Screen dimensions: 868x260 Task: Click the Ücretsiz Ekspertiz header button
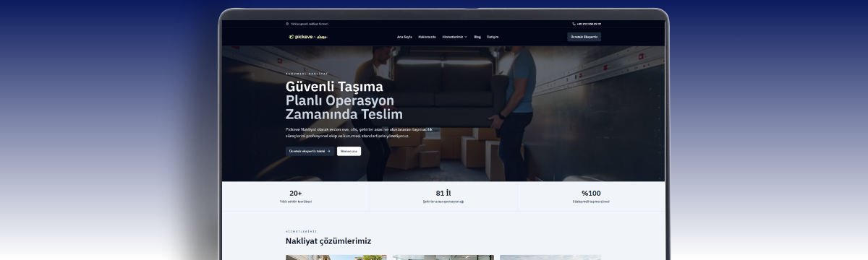pos(584,37)
